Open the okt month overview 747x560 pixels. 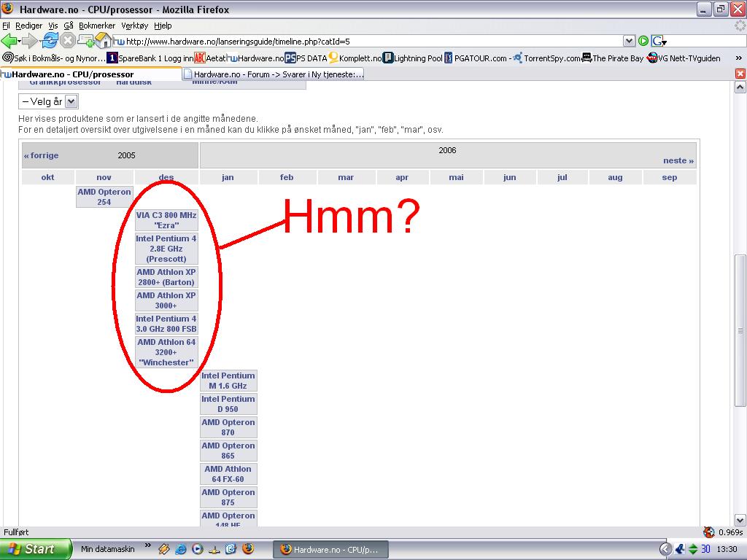click(x=47, y=177)
